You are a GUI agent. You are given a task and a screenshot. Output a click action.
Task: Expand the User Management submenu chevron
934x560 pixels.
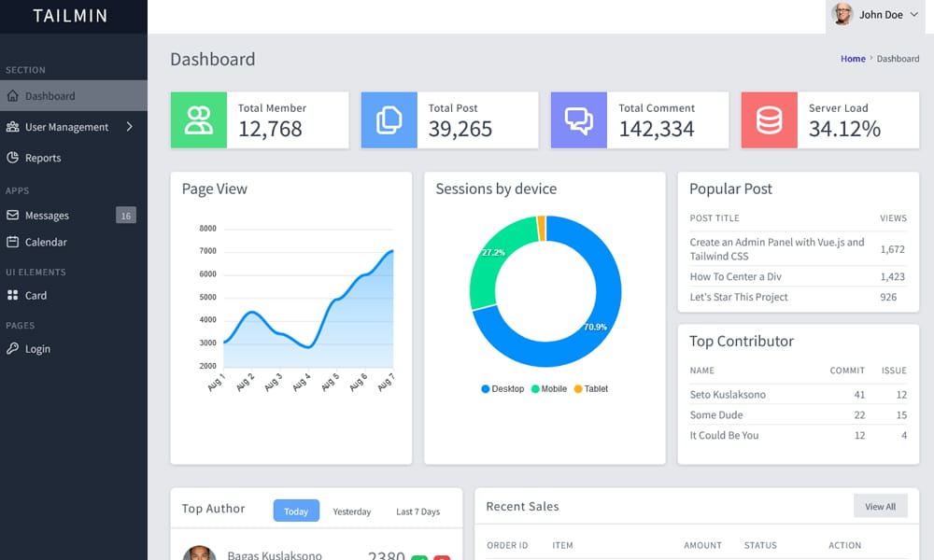129,127
